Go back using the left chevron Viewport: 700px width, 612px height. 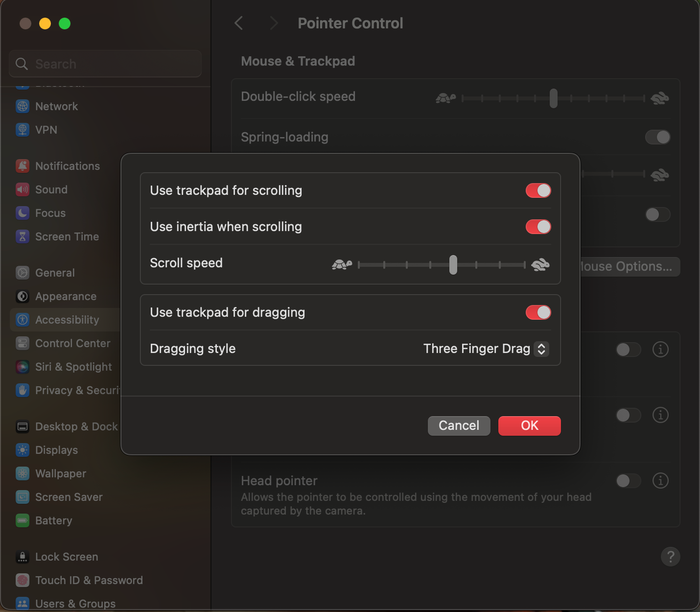[x=239, y=23]
